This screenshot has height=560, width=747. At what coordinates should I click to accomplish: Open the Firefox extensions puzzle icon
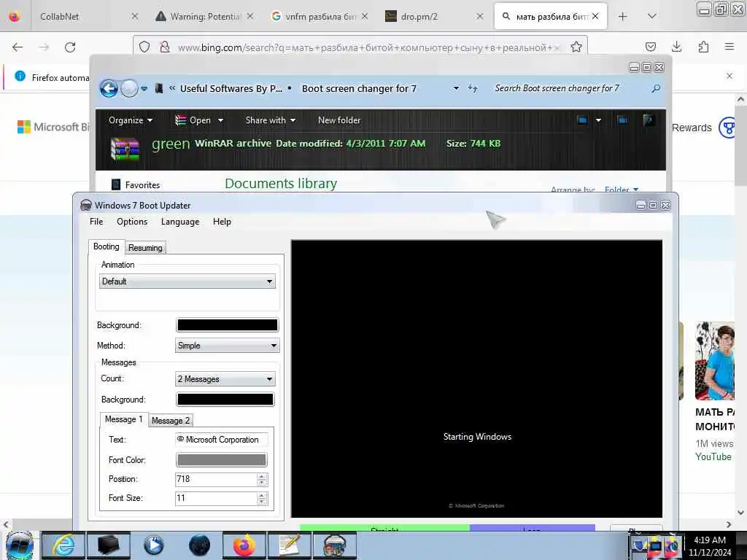(x=703, y=47)
